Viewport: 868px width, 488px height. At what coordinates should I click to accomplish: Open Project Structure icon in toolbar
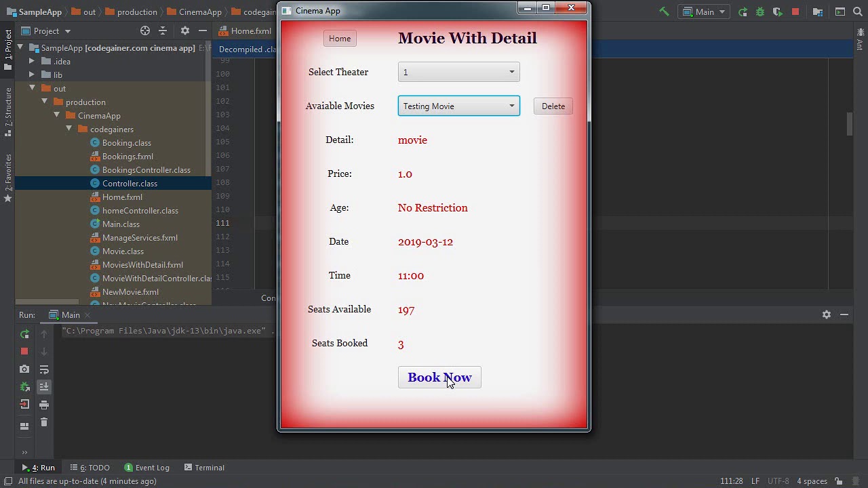[x=818, y=12]
